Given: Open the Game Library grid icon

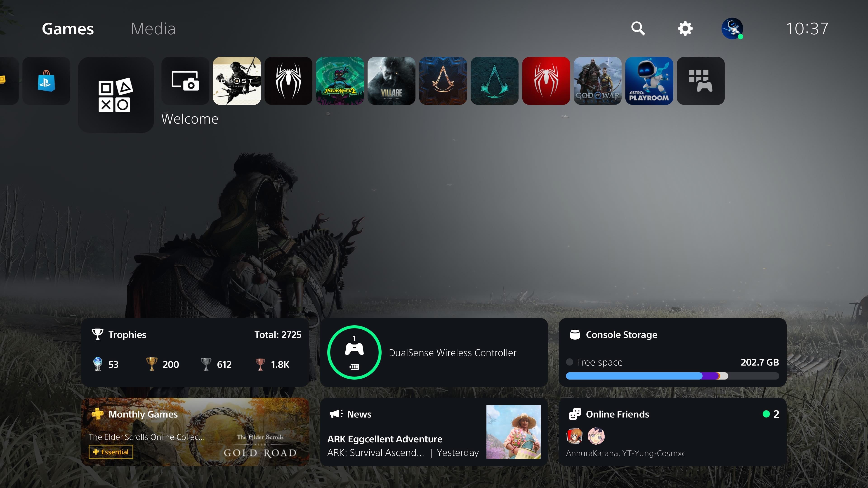Looking at the screenshot, I should click(700, 81).
